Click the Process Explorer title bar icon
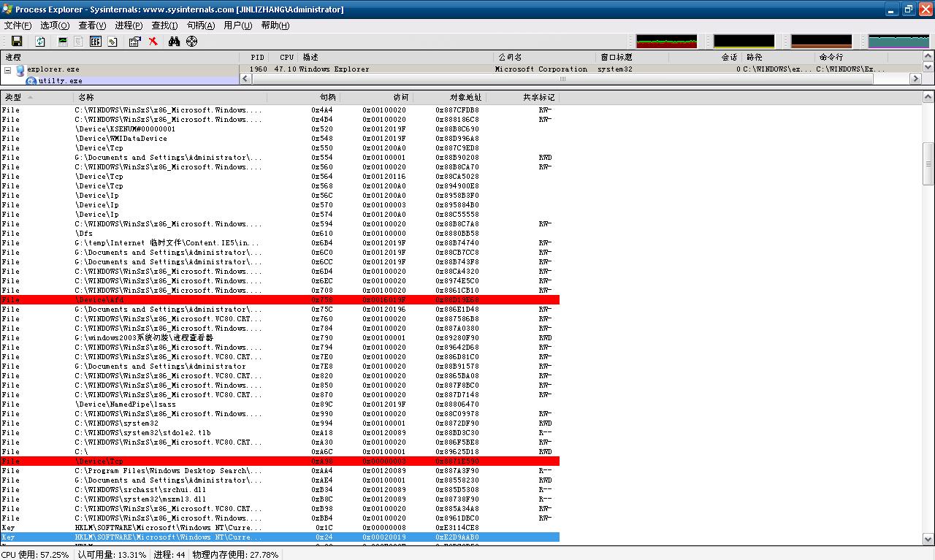This screenshot has height=560, width=935. pos(8,9)
